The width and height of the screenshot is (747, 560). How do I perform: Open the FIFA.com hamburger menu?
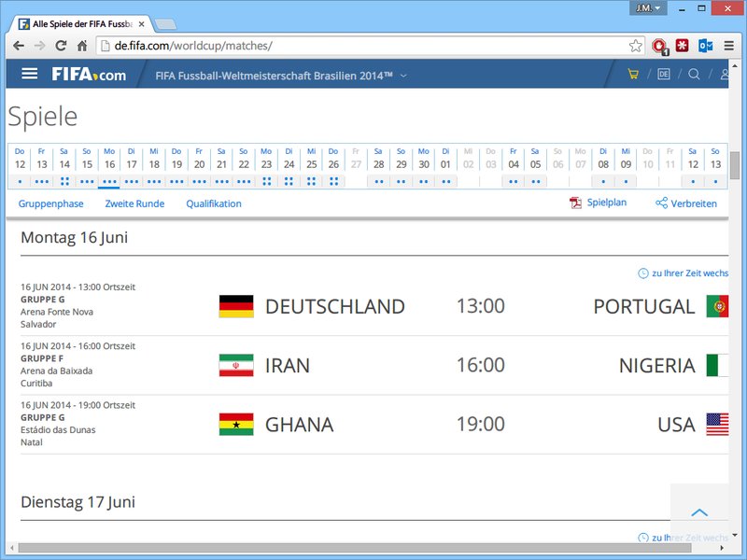pos(30,74)
